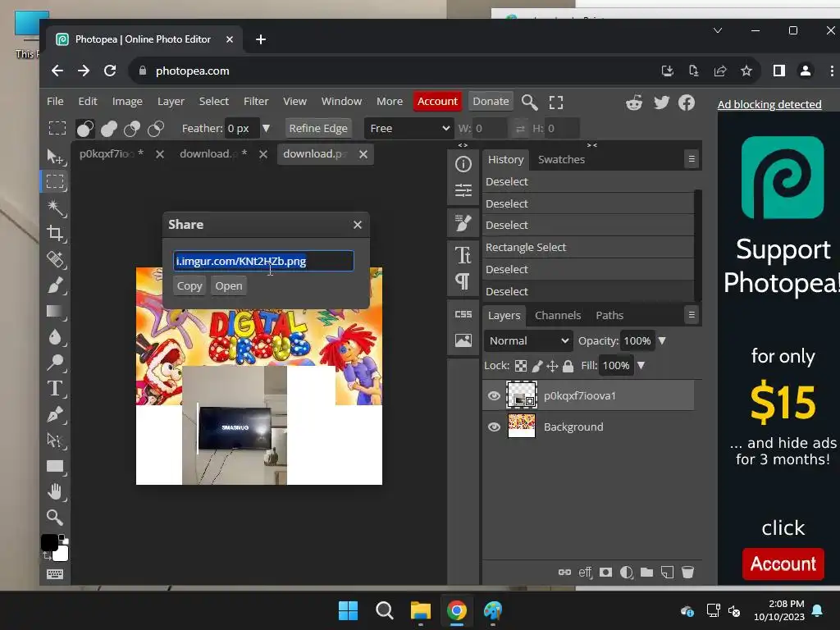Add a raster mask to the layer
Image resolution: width=840 pixels, height=630 pixels.
coord(606,572)
